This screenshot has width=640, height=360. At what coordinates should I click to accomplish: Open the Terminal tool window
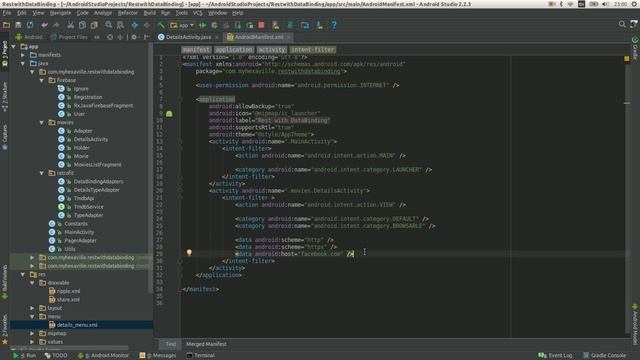pos(200,356)
